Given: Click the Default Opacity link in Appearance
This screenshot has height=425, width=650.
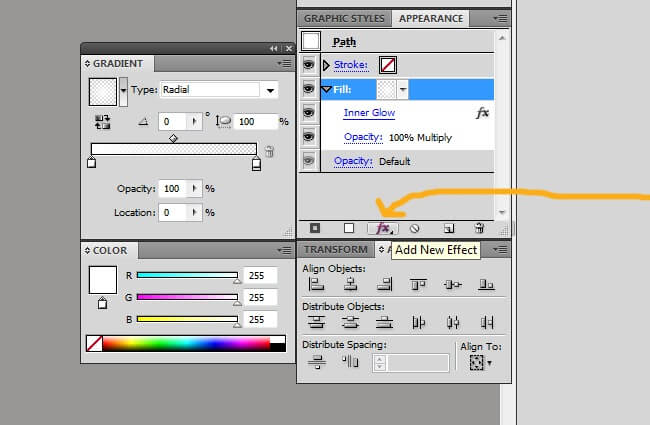Looking at the screenshot, I should pyautogui.click(x=353, y=161).
